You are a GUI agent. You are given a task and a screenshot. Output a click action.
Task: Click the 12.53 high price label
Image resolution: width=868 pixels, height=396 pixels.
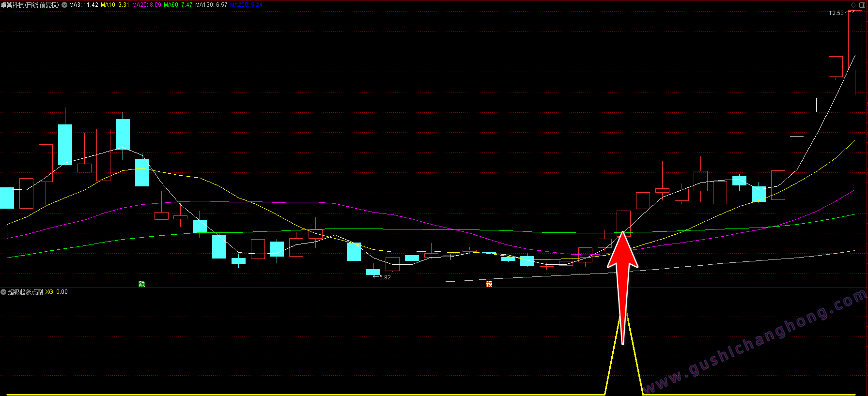(836, 13)
